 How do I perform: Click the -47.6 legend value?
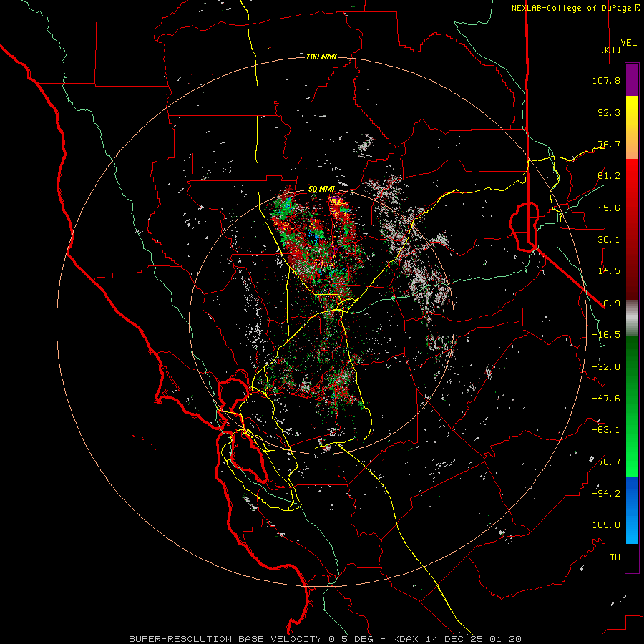[x=606, y=399]
